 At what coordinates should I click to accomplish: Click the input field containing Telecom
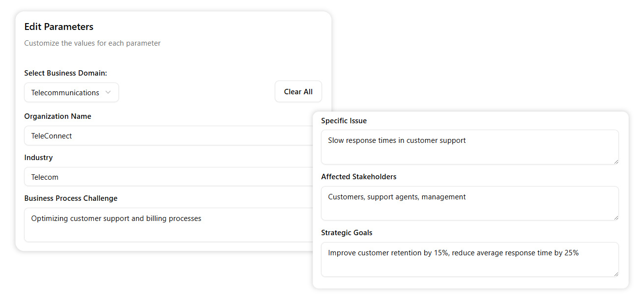click(x=167, y=177)
